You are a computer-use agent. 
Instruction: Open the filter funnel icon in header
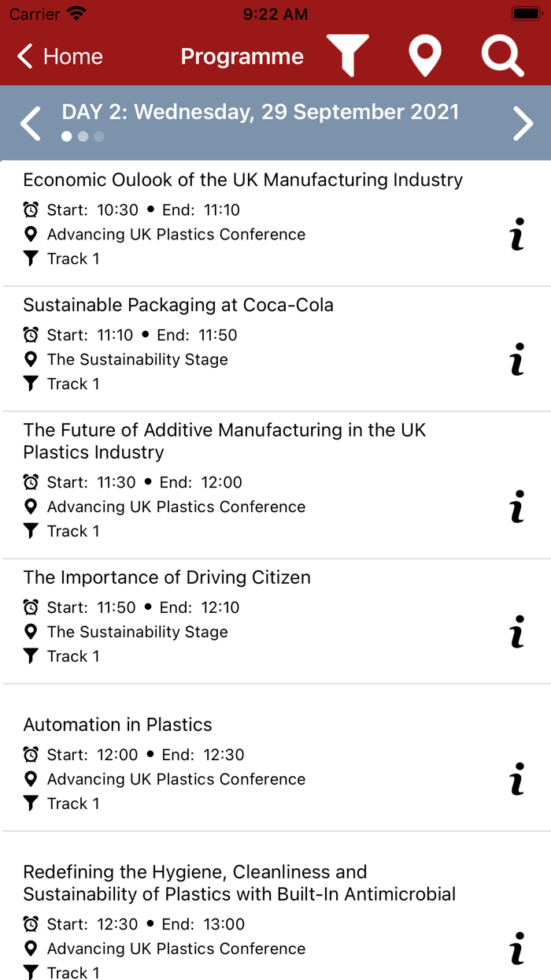(348, 56)
